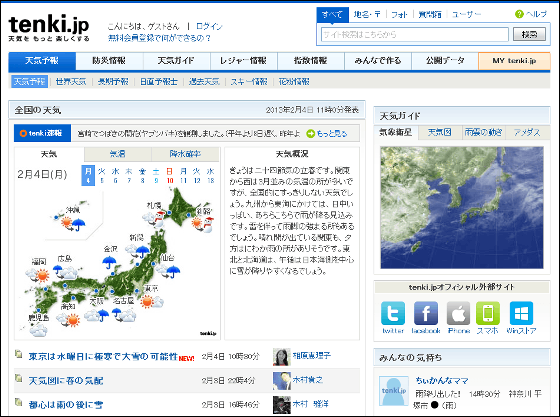Screen dimensions: 560x417
Task: Click the 相原恵理子 author photo
Action: coord(282,357)
